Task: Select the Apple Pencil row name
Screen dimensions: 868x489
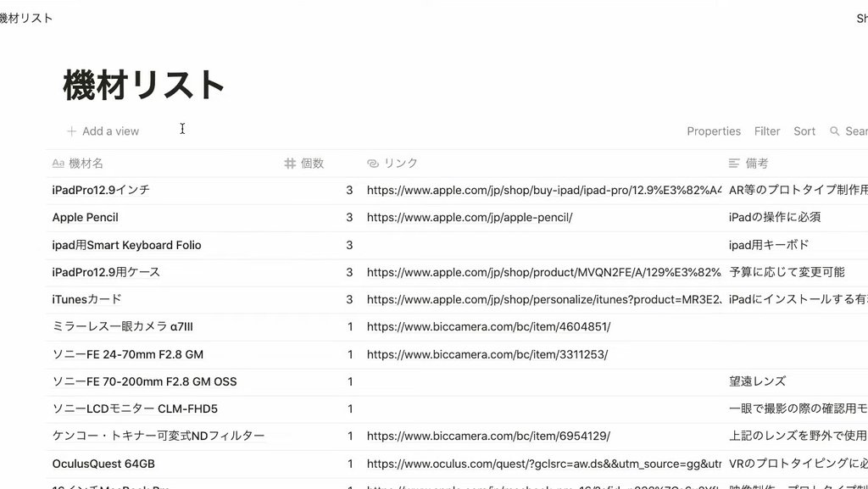Action: (86, 218)
